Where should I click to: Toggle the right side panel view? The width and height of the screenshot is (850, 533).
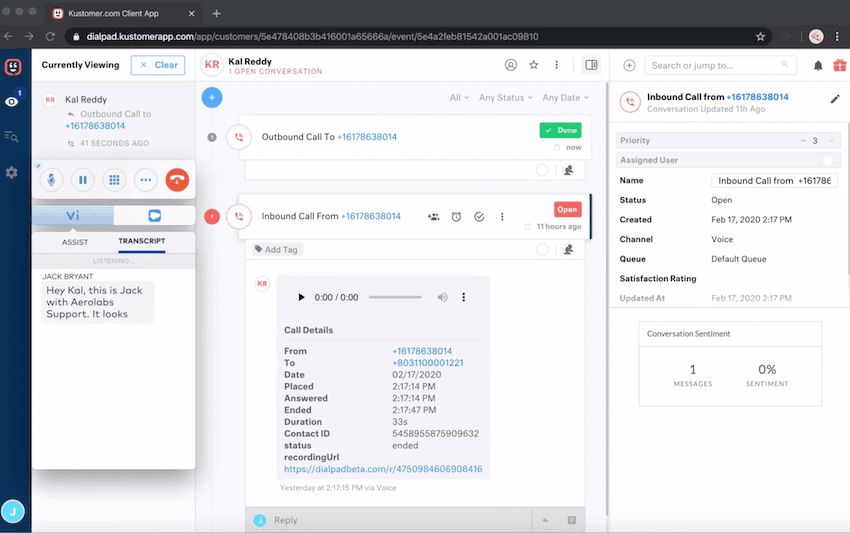click(x=591, y=65)
